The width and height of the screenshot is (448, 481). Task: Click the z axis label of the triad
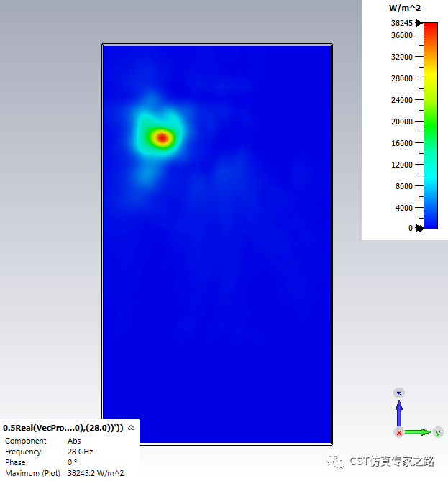coord(399,393)
